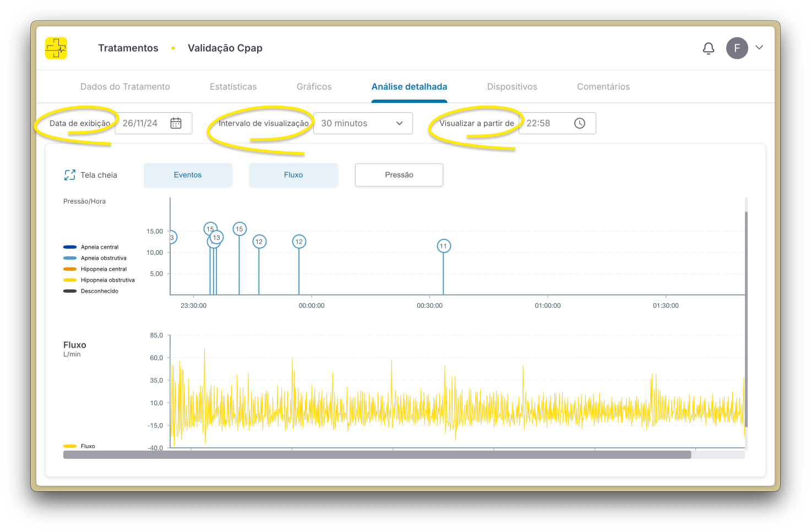
Task: Go to the Dispositivos tab
Action: pos(512,87)
